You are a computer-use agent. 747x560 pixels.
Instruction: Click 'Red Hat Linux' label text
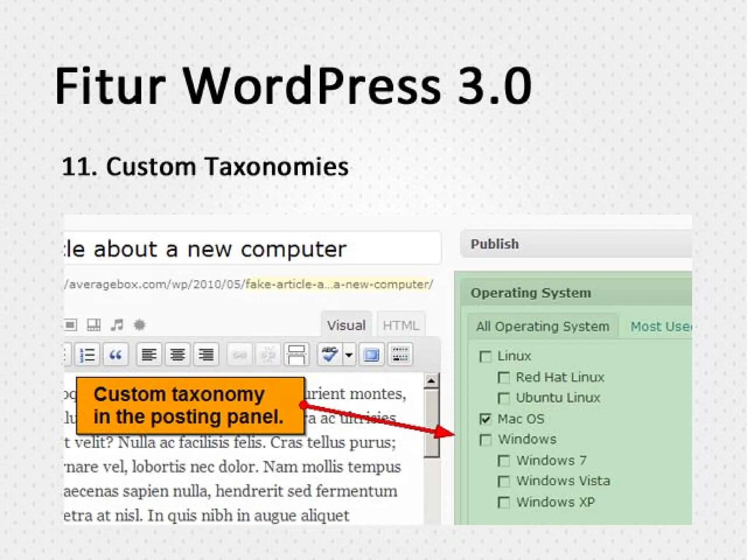(x=560, y=377)
